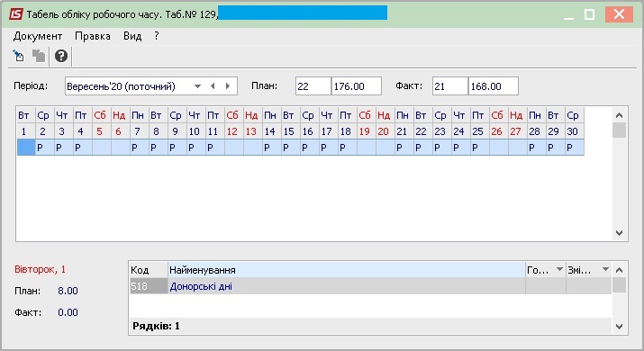Select the timesheet cell under day 2
The width and height of the screenshot is (644, 351).
[x=45, y=148]
